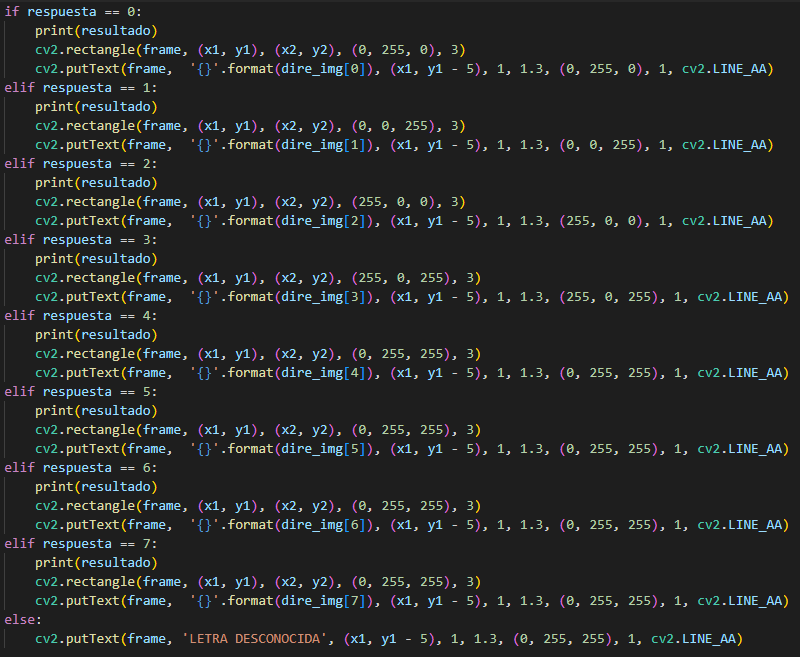Click print(resultado) under respuesta == 2
The image size is (800, 657).
click(x=96, y=183)
